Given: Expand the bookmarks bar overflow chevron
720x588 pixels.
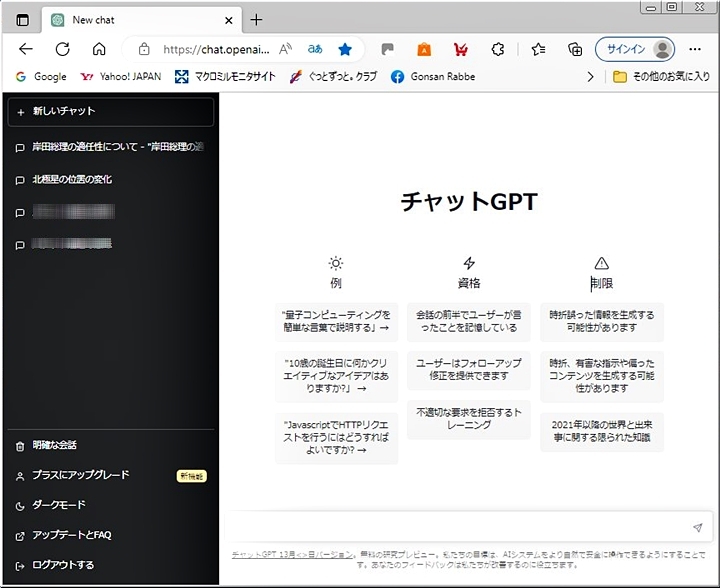Looking at the screenshot, I should pos(590,76).
